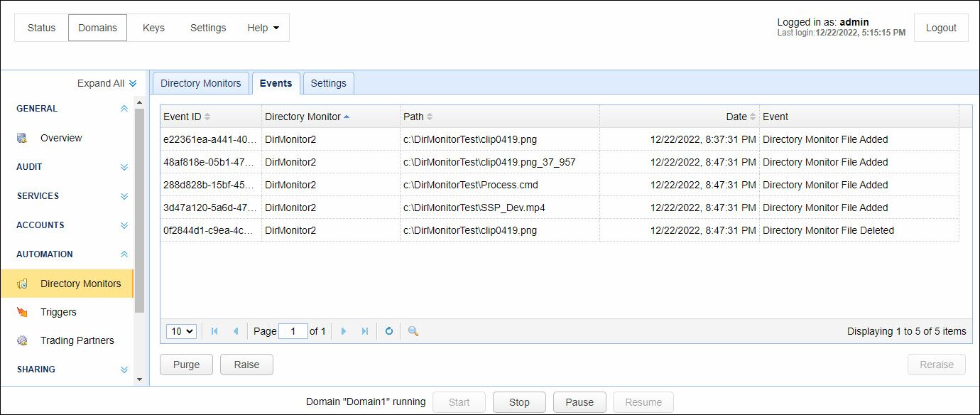Select the Overview sidebar item
The width and height of the screenshot is (980, 415).
coord(67,138)
